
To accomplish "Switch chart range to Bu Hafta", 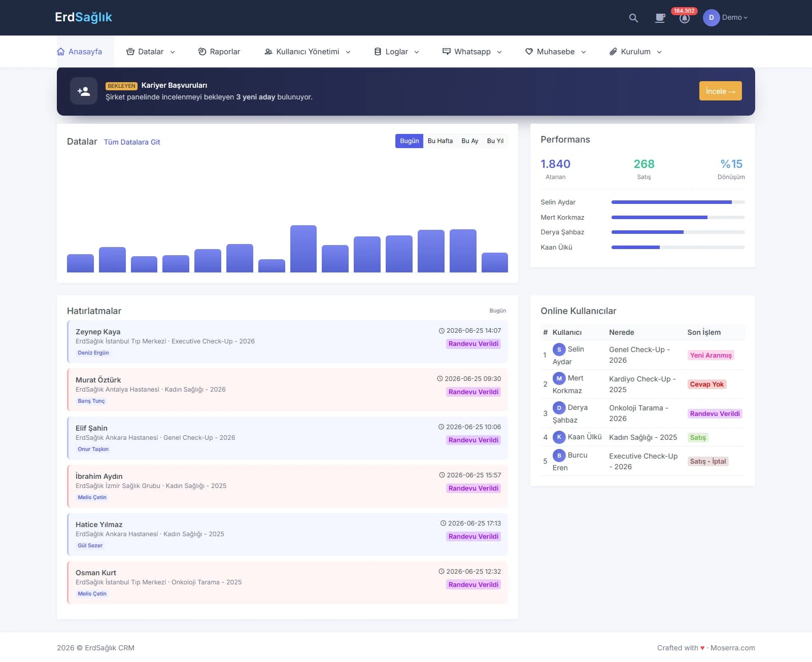I will click(x=440, y=141).
